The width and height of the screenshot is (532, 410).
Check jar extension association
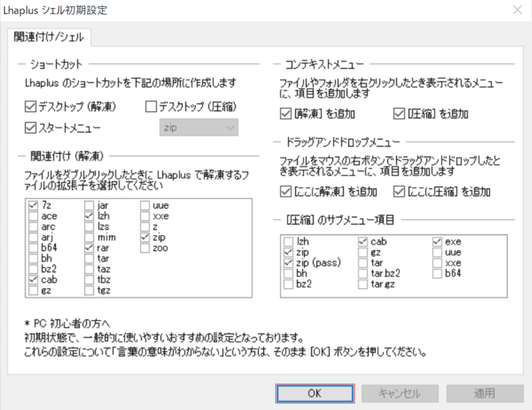[89, 206]
